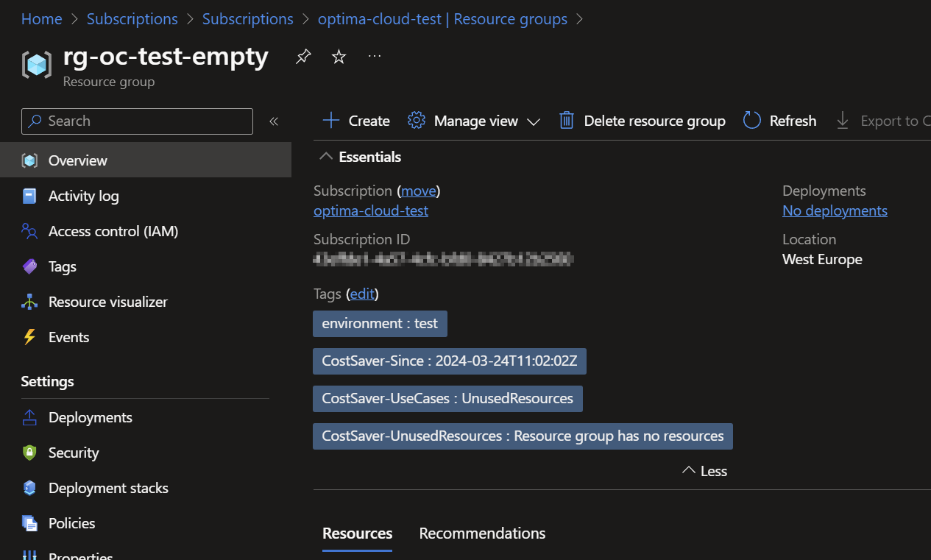Click the edit tags link
The width and height of the screenshot is (931, 560).
362,294
